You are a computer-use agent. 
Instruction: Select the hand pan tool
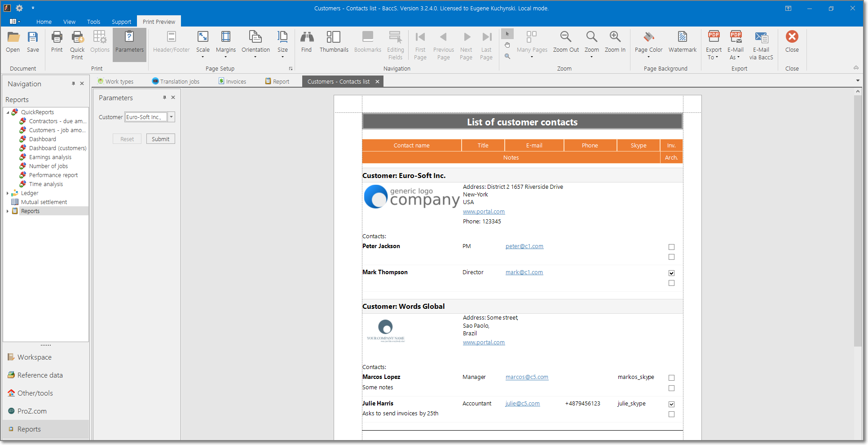tap(507, 45)
